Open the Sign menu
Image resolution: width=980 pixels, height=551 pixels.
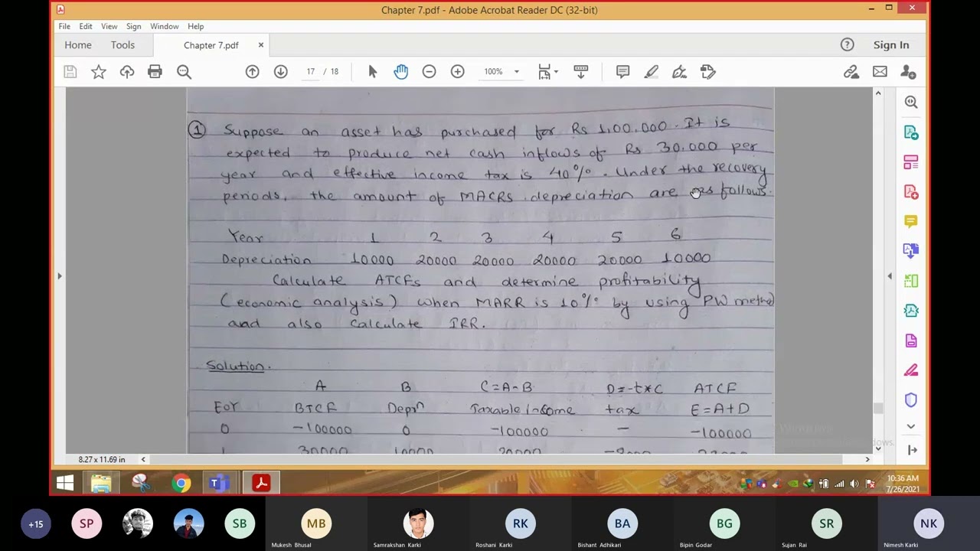point(133,26)
